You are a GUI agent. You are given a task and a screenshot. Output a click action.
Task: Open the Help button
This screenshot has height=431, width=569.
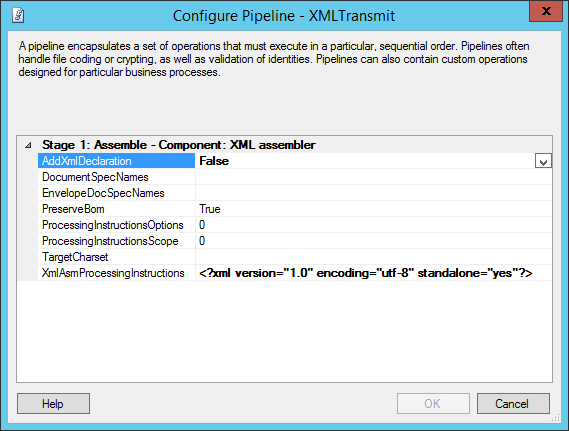pyautogui.click(x=53, y=403)
